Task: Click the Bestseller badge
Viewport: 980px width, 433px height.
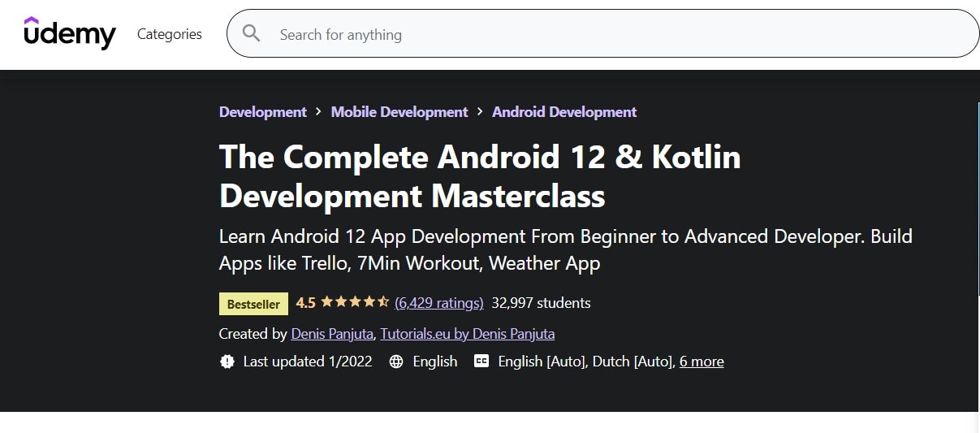Action: click(253, 304)
